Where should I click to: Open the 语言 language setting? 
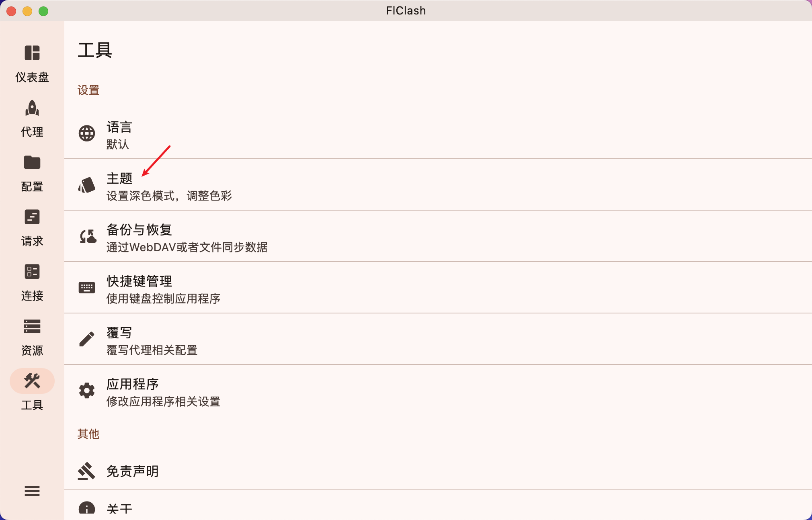(438, 133)
